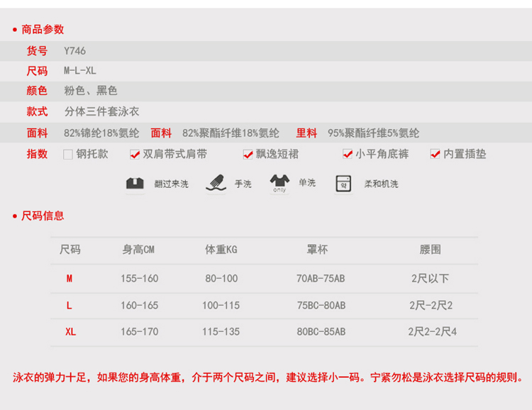Viewport: 532px width, 410px height.
Task: Click the red sizing advice text at bottom
Action: (268, 377)
